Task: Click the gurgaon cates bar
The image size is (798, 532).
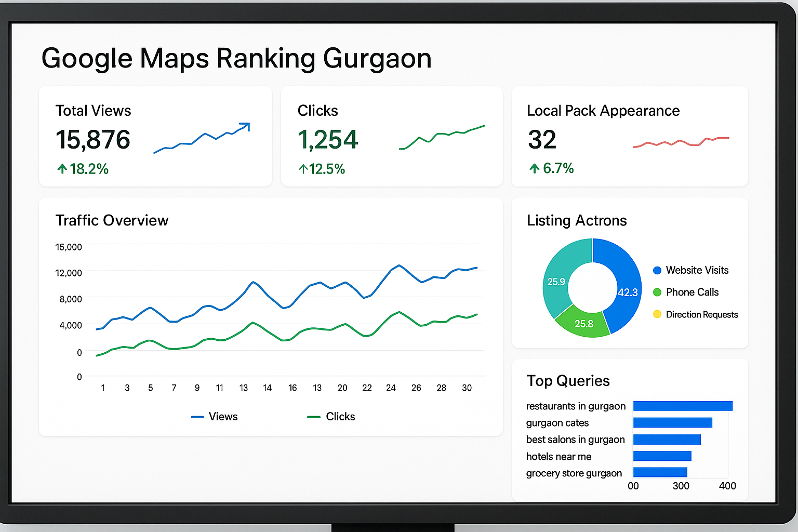Action: click(x=673, y=423)
